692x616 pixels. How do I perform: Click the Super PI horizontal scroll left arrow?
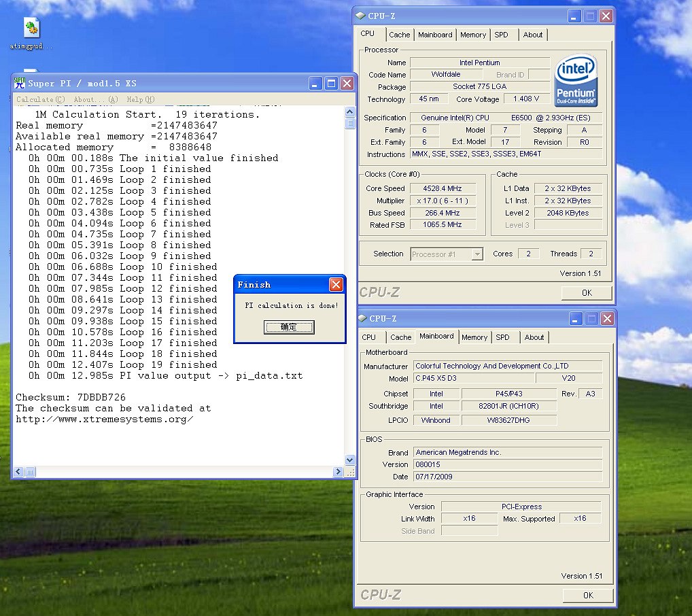[x=18, y=472]
